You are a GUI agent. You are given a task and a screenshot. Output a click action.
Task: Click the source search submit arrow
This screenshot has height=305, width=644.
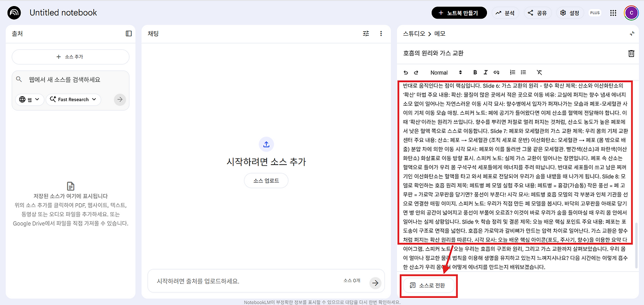[120, 100]
